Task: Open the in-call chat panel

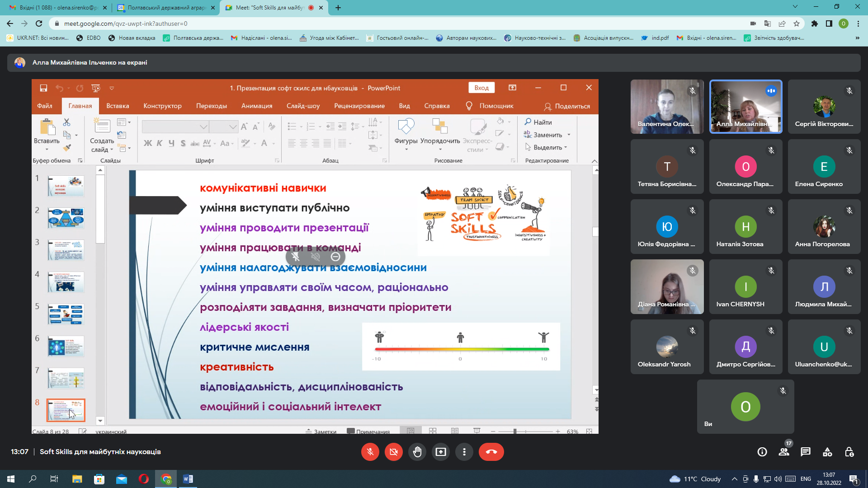Action: (806, 452)
